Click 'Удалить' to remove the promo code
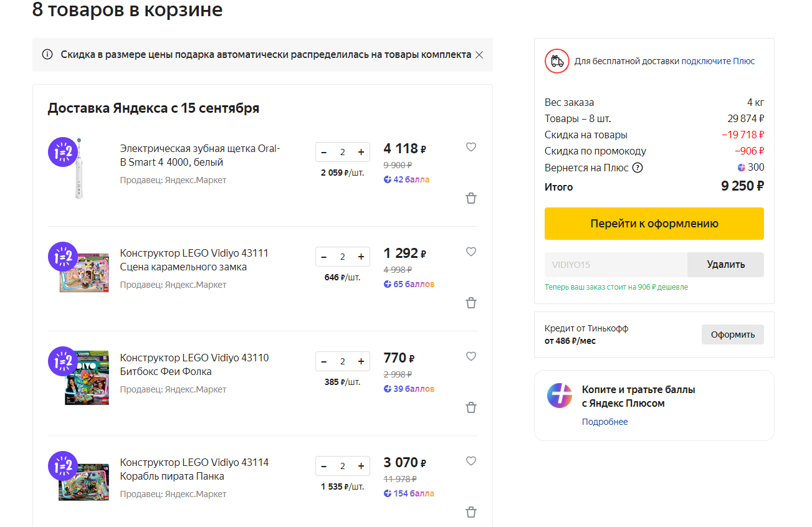 (x=725, y=265)
